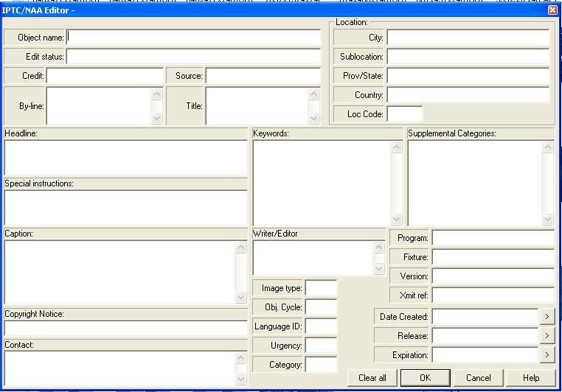The width and height of the screenshot is (562, 392).
Task: Click the Loc Code input box
Action: click(x=405, y=114)
